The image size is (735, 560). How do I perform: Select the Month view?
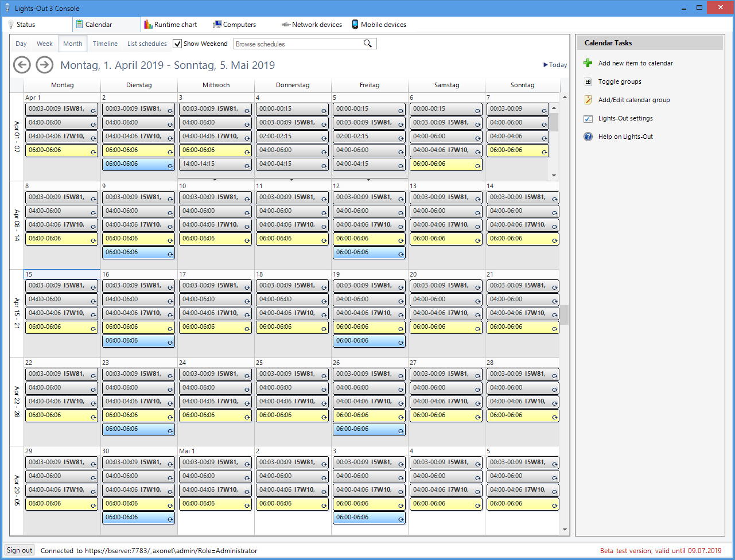pos(73,44)
